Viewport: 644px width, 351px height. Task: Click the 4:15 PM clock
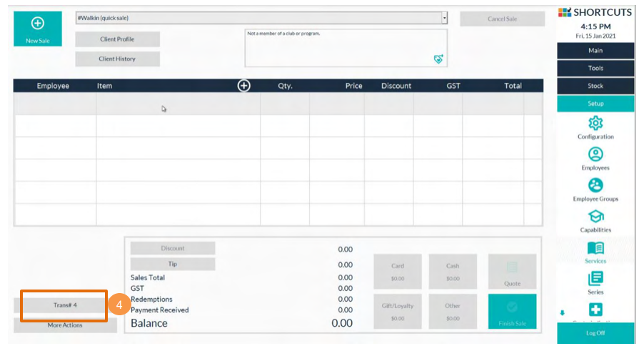[595, 26]
